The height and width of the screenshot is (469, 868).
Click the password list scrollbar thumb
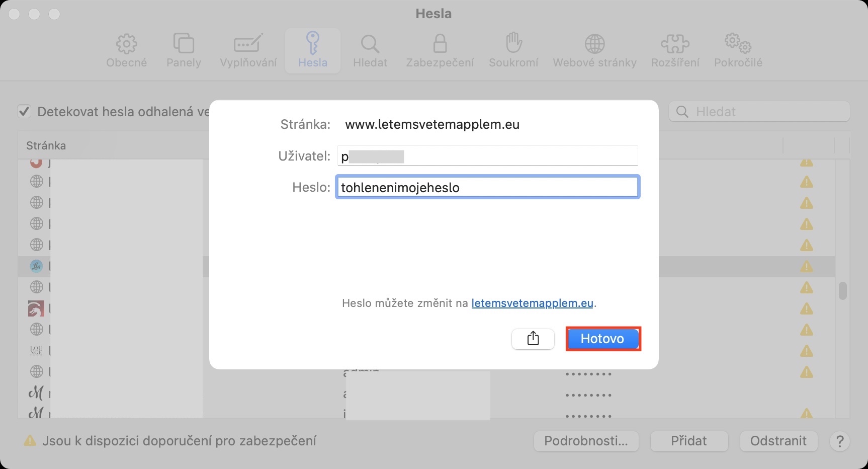point(843,291)
